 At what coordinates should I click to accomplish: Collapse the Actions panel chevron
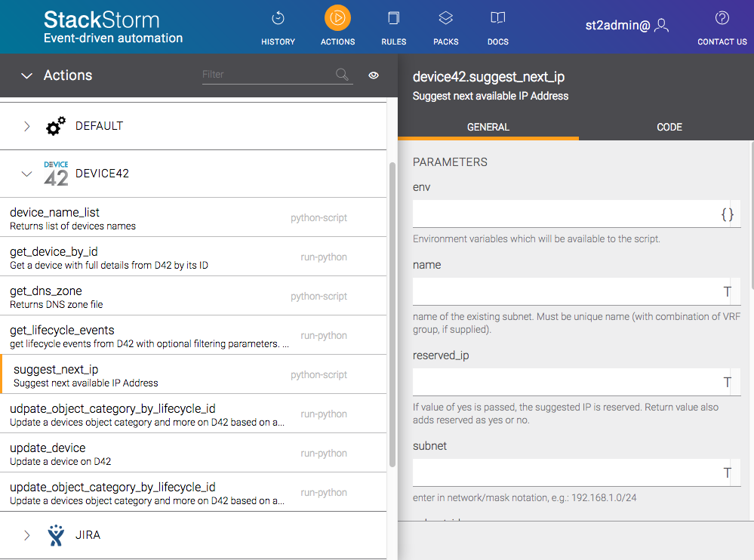coord(27,75)
